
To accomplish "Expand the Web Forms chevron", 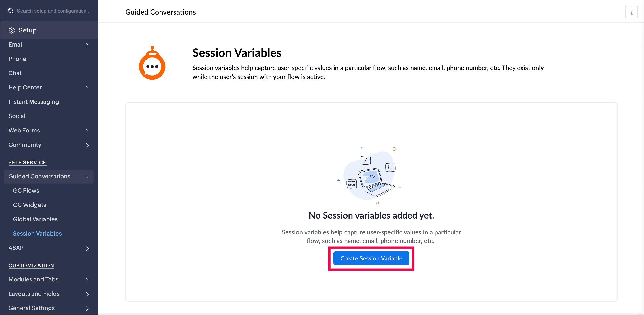I will (x=87, y=131).
